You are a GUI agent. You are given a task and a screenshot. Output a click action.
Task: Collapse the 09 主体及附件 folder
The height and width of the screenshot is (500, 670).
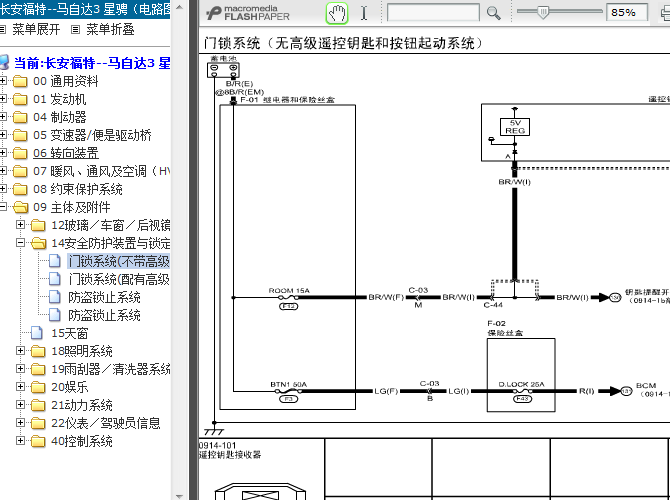[x=3, y=207]
